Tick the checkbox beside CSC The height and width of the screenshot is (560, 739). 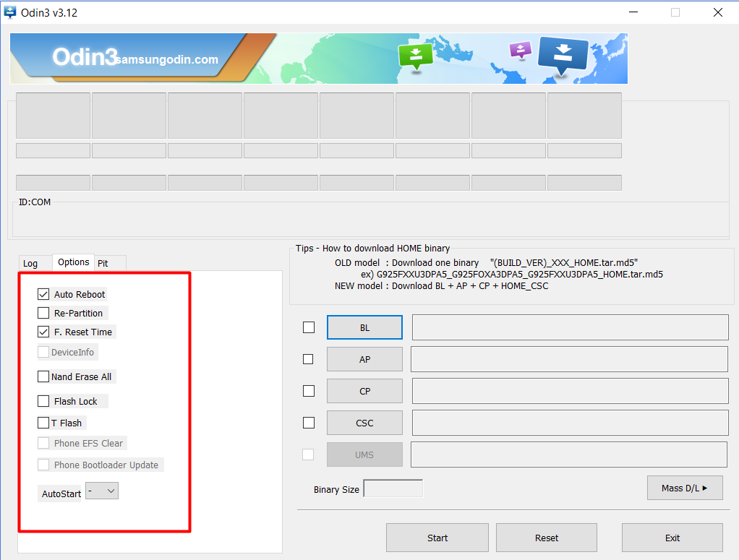(309, 423)
